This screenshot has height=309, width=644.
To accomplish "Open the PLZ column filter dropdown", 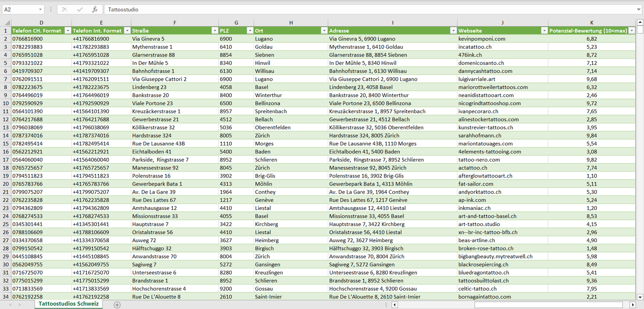I will tap(249, 31).
